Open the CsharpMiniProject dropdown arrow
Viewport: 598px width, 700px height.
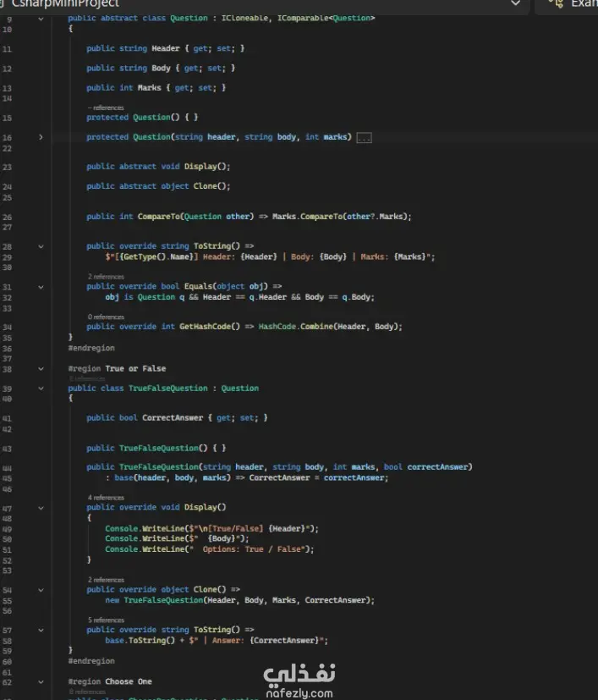tap(515, 3)
